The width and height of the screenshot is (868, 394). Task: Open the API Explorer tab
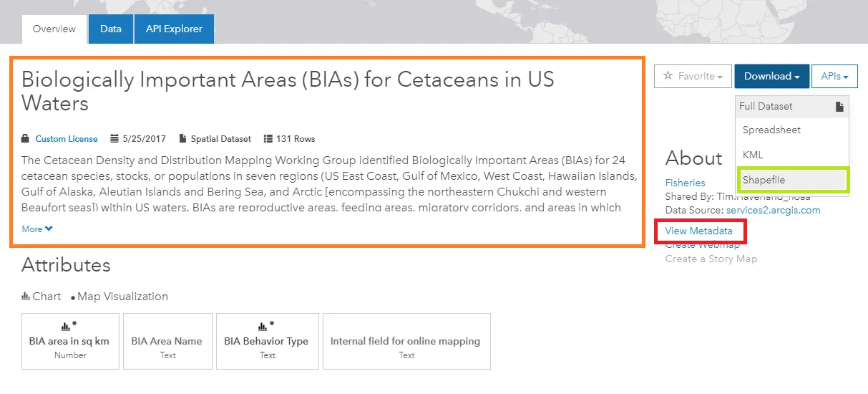(x=174, y=29)
